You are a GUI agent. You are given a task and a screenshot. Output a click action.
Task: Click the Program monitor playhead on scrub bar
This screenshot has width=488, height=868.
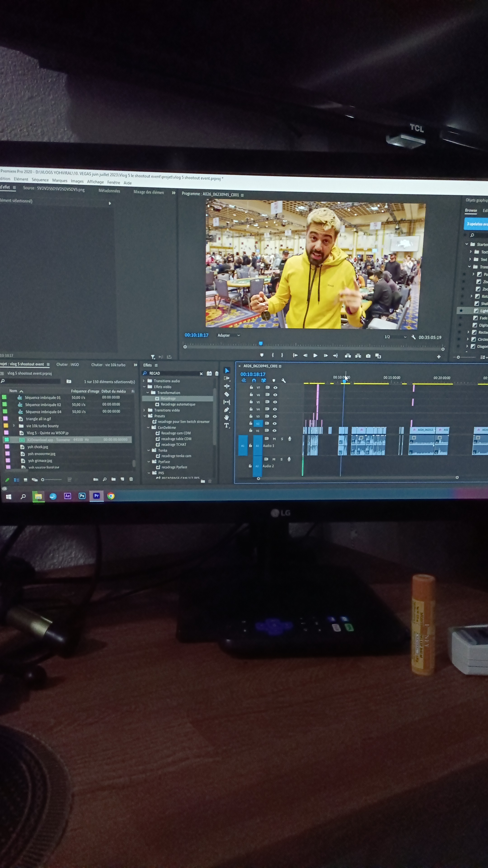tap(261, 343)
